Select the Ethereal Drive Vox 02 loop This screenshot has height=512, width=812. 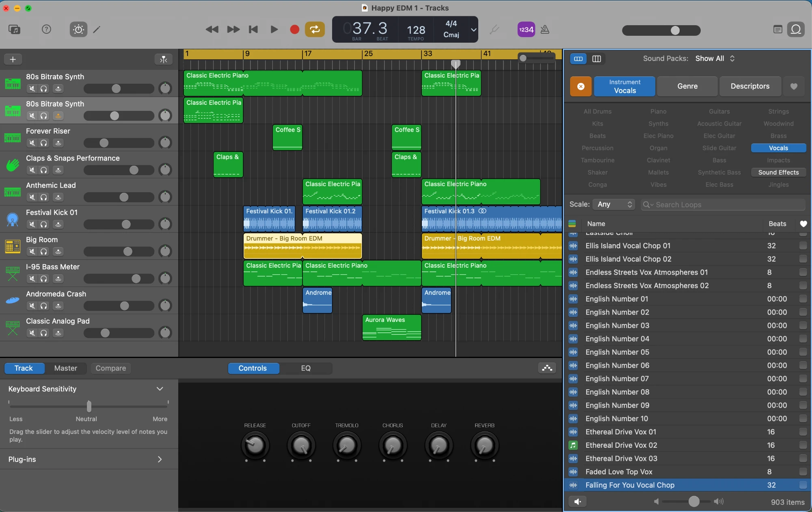coord(687,445)
